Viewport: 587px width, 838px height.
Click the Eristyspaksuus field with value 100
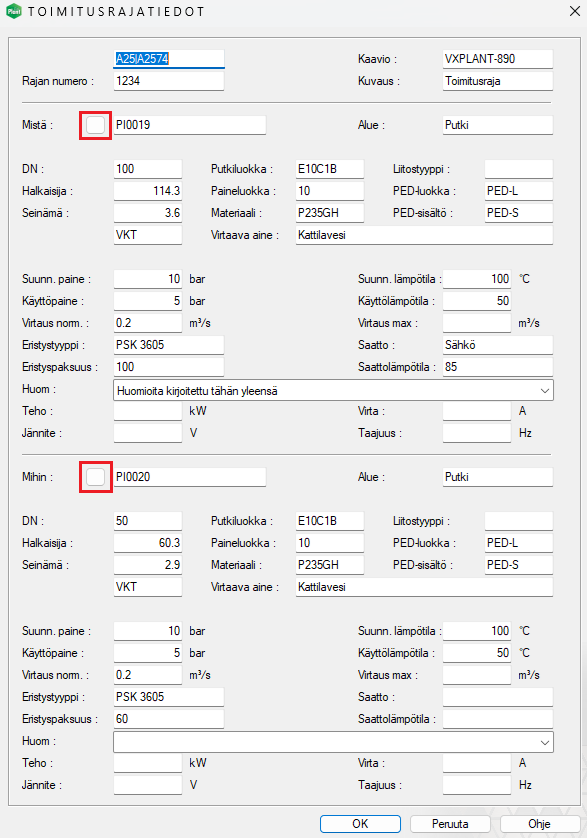click(169, 367)
